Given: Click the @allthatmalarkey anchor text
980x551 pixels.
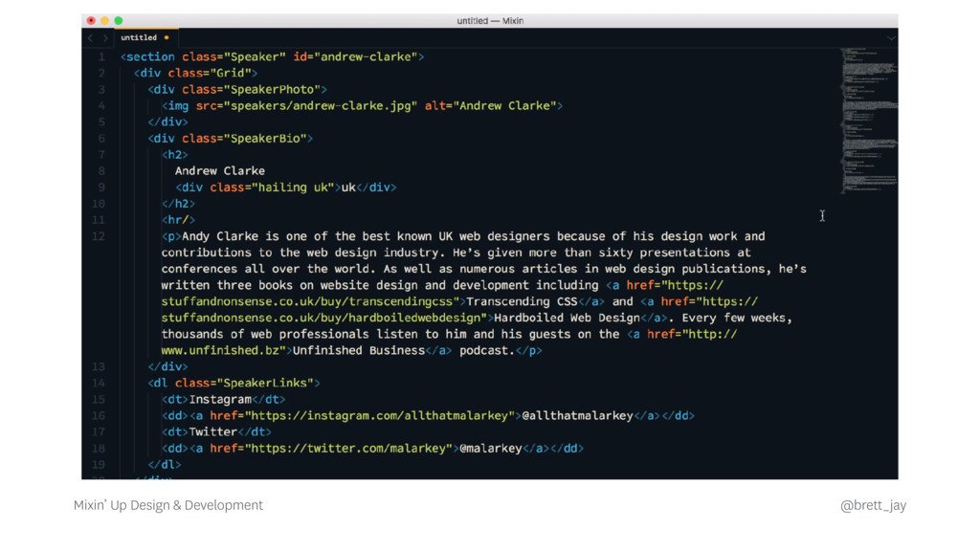Looking at the screenshot, I should [x=577, y=415].
